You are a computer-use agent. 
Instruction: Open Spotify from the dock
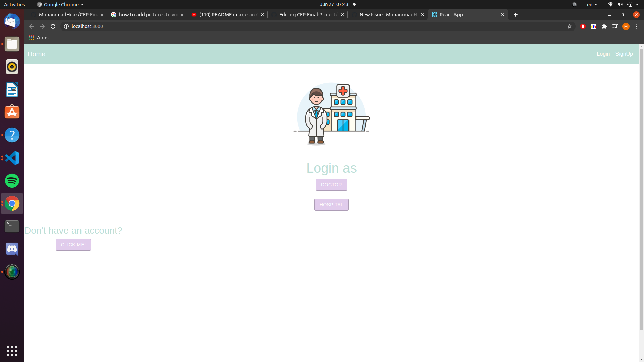click(x=12, y=181)
